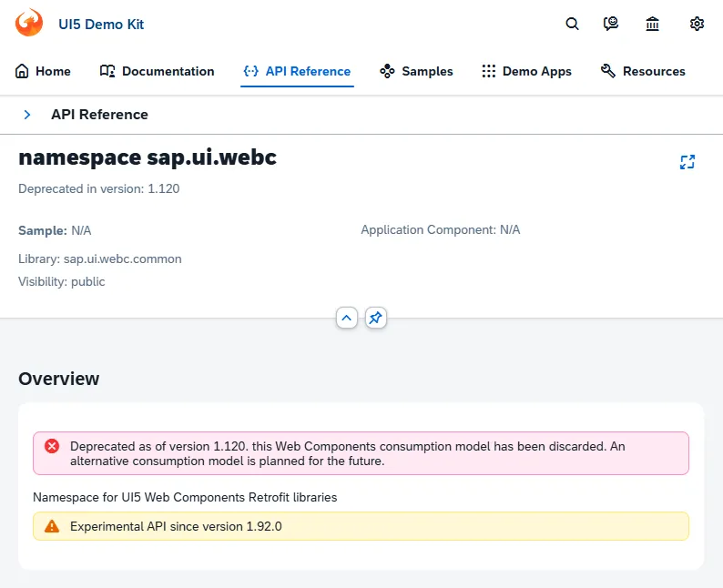The width and height of the screenshot is (723, 588).
Task: Click the book icon beside Documentation
Action: coord(107,71)
